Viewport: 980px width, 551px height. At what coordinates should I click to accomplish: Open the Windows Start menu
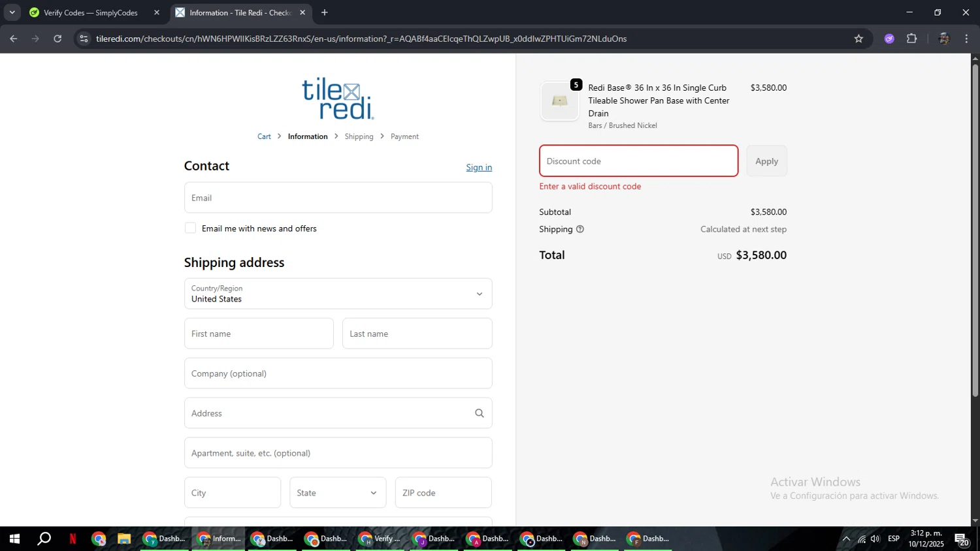pos(14,539)
